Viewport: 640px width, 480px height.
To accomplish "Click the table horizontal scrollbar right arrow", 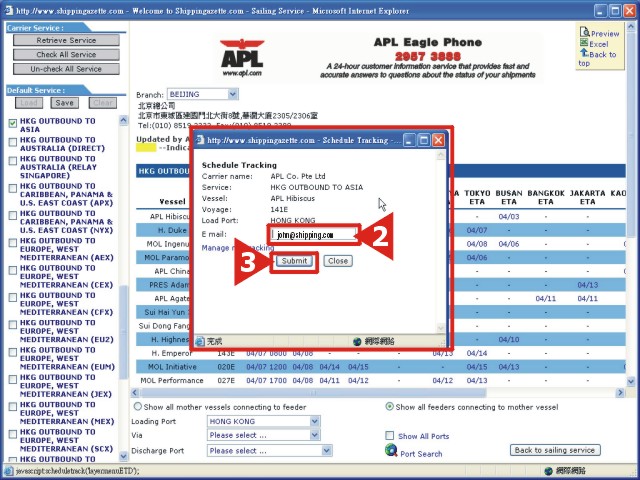I will click(x=620, y=393).
